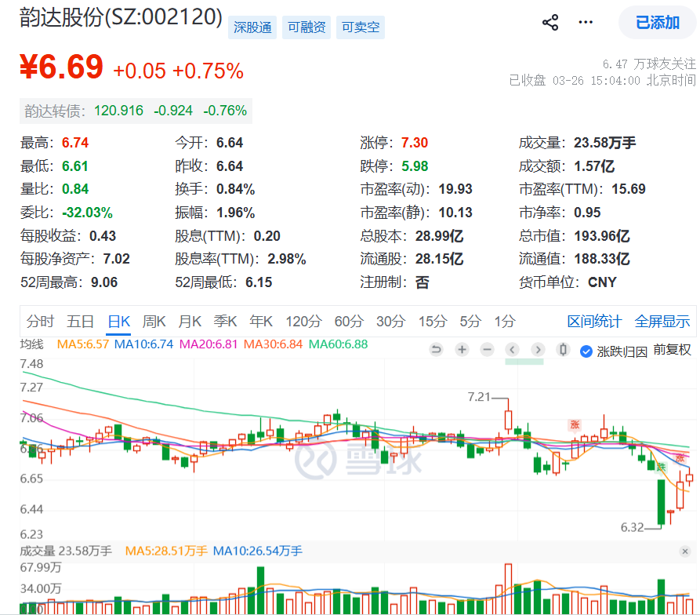Switch to the 120分 chart tab

point(303,321)
